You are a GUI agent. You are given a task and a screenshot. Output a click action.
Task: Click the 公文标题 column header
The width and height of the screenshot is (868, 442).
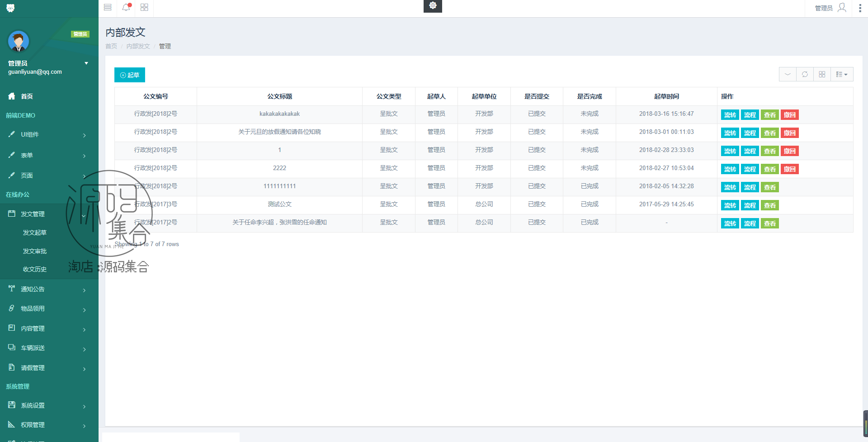click(x=279, y=96)
